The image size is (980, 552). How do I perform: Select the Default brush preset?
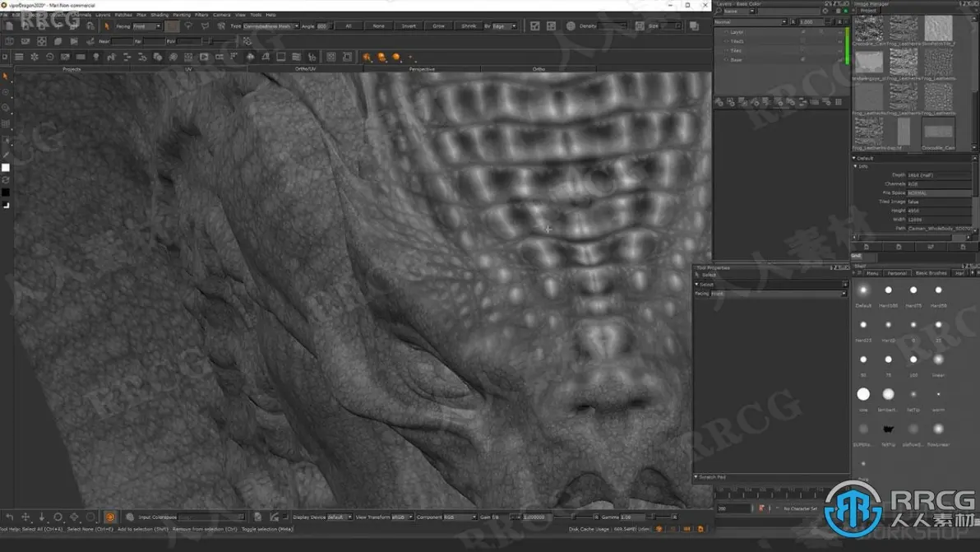(863, 290)
